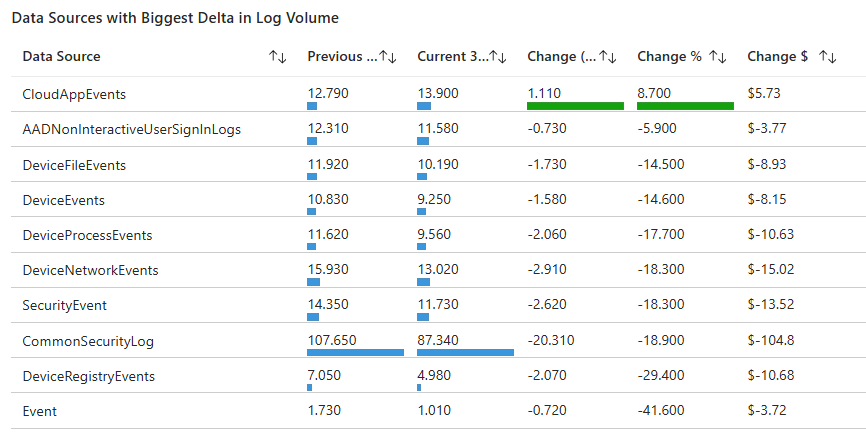Toggle sort arrows beside the Change column
Viewport: 866px width, 439px height.
click(608, 57)
